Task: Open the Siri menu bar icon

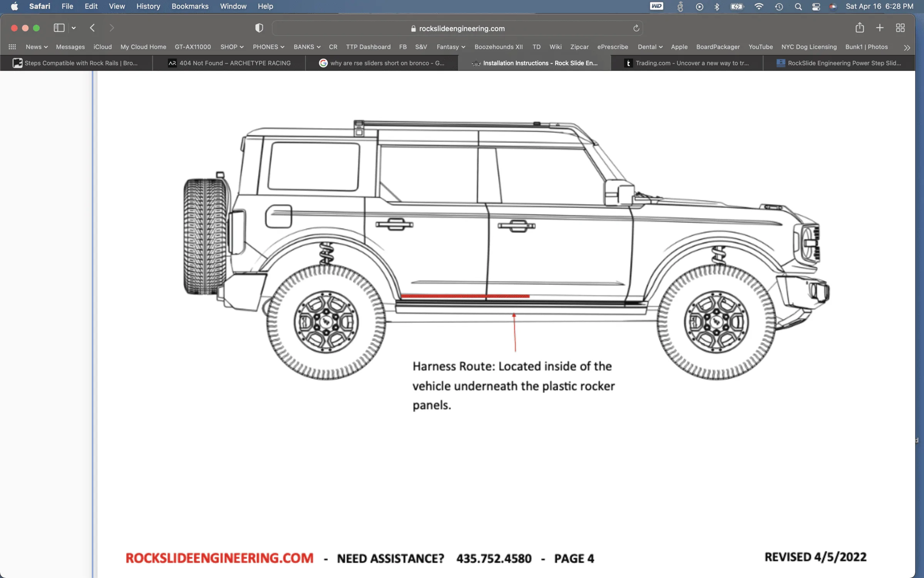Action: click(x=833, y=7)
